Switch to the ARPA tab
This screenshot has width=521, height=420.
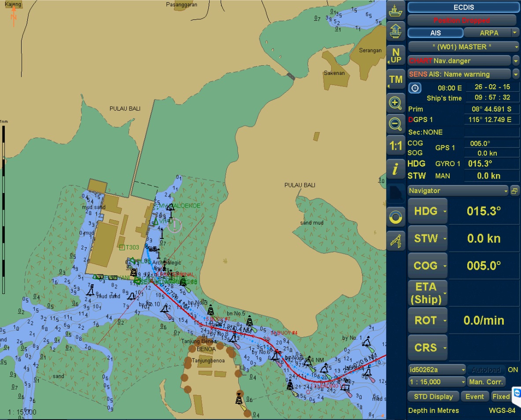pos(488,33)
